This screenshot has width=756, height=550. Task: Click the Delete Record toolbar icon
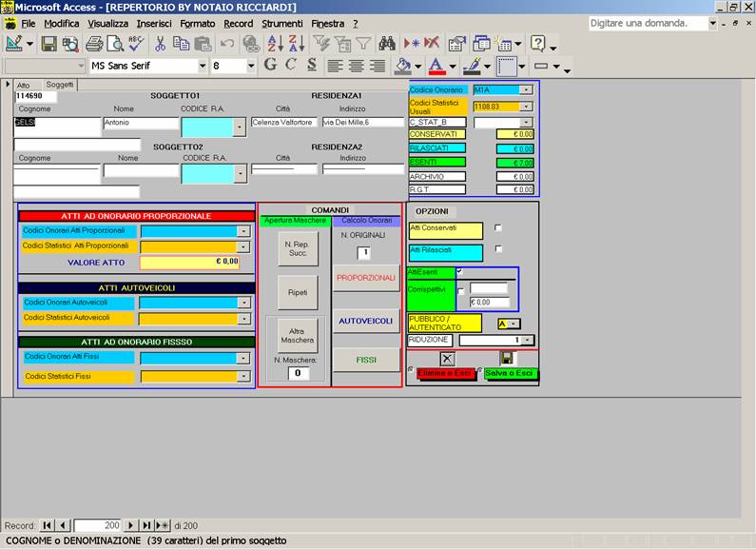click(432, 44)
